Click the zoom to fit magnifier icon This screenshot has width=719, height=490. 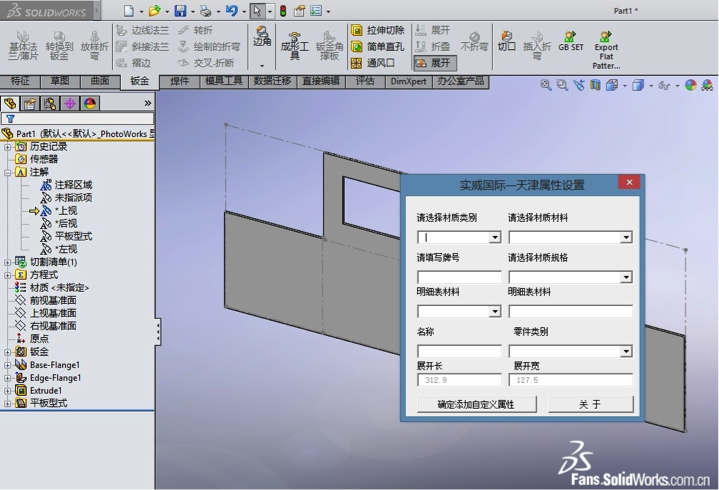tap(546, 86)
